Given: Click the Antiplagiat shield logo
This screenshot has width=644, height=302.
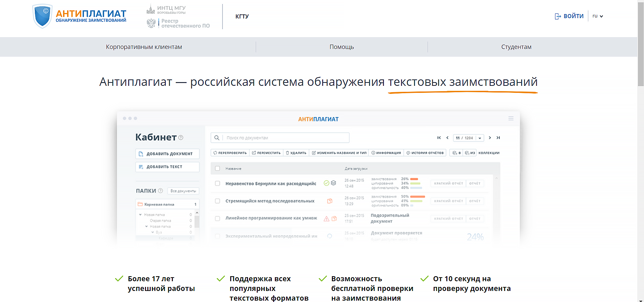Looking at the screenshot, I should pos(42,16).
